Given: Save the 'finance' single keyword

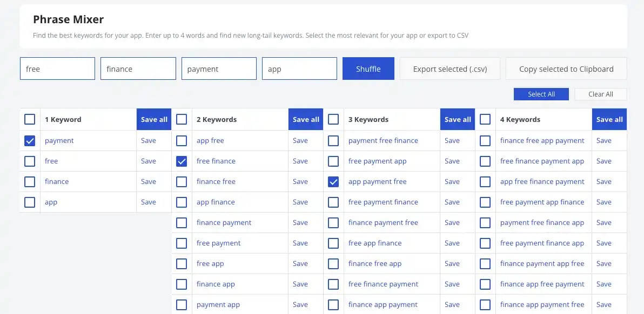Looking at the screenshot, I should coord(149,182).
